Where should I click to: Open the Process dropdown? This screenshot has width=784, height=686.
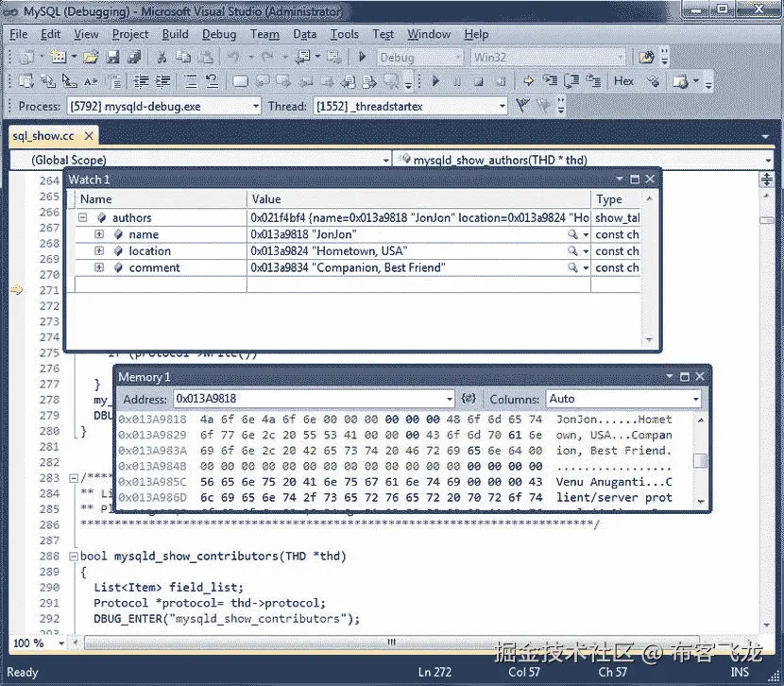point(255,106)
